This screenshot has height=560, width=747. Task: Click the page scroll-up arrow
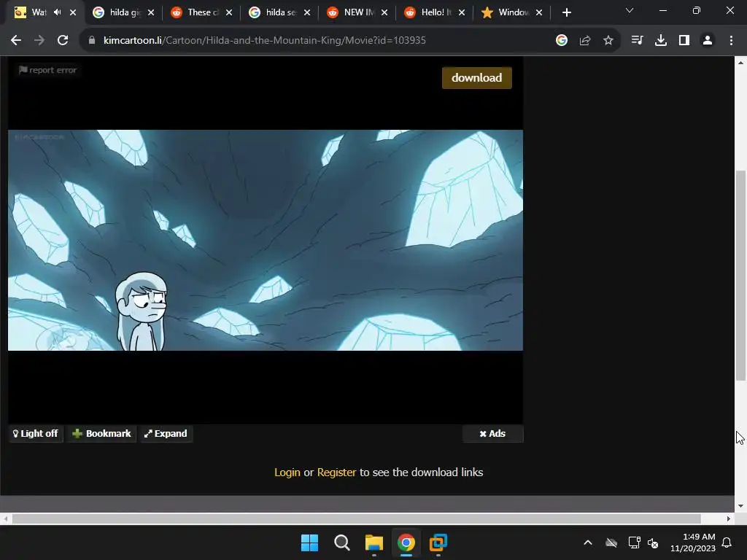point(740,63)
